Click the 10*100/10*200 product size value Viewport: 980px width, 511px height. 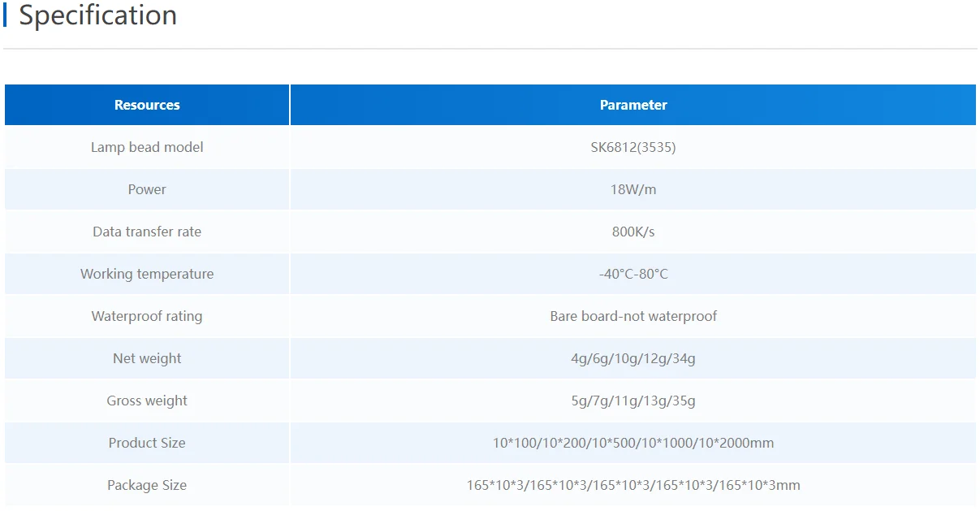point(632,443)
